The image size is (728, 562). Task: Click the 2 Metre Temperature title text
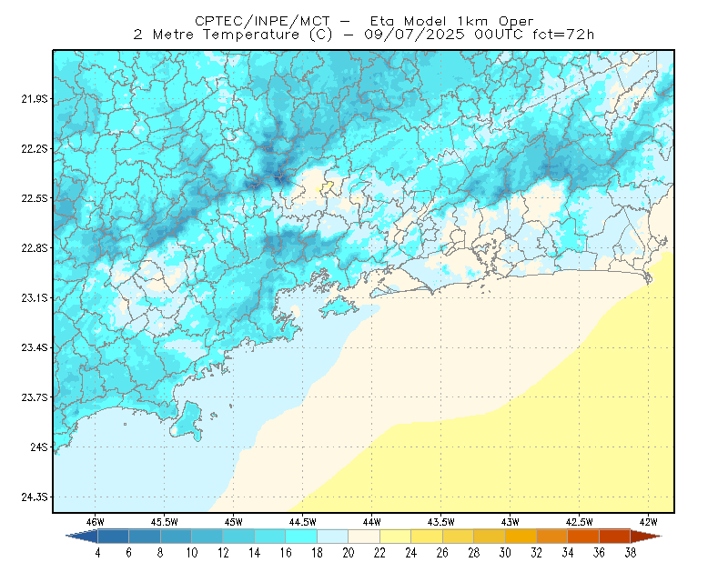click(217, 35)
